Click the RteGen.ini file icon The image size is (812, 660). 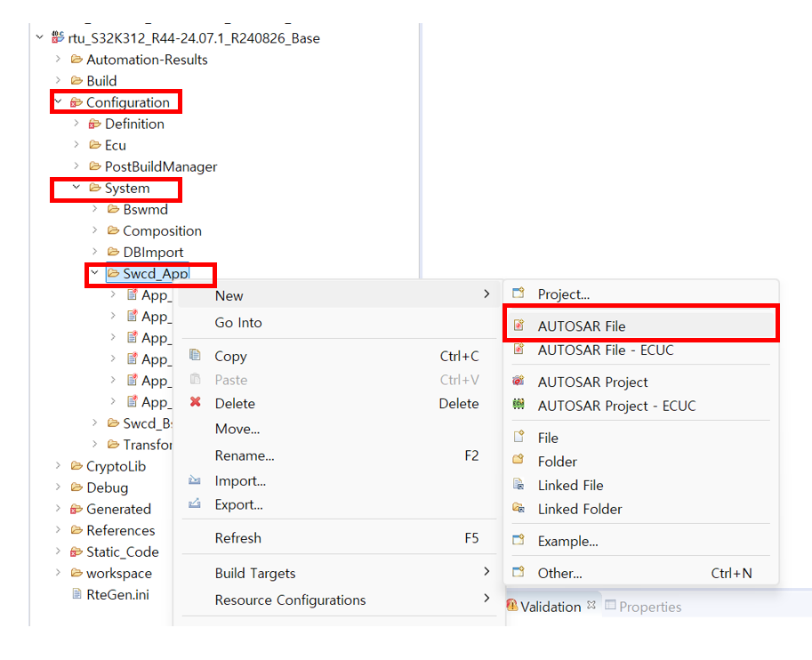(x=76, y=594)
